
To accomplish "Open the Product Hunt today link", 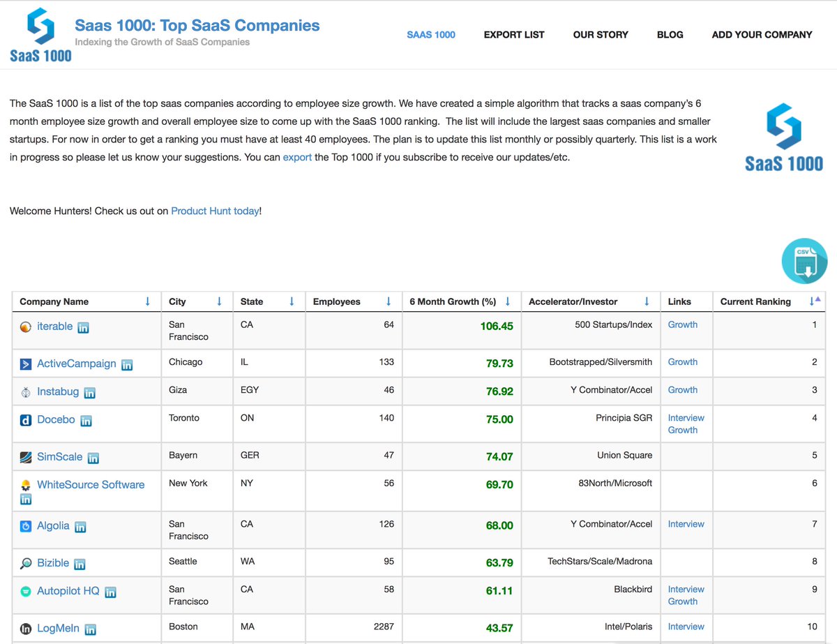I will pos(215,211).
